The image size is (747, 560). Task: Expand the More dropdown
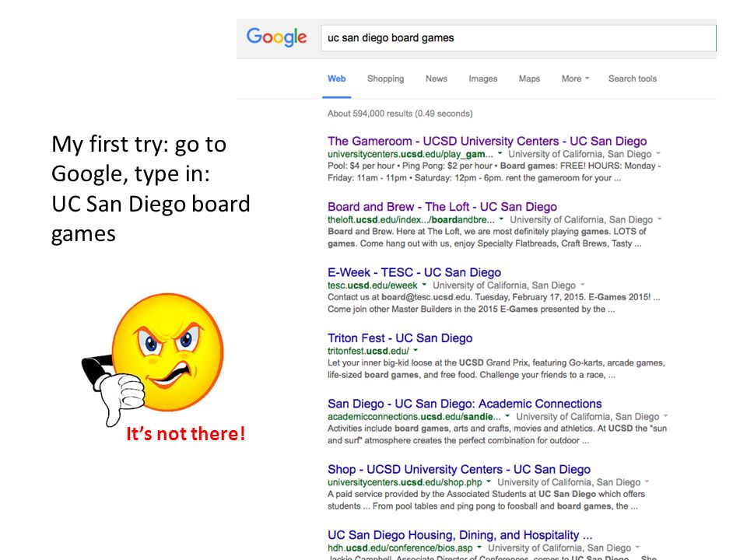coord(575,79)
